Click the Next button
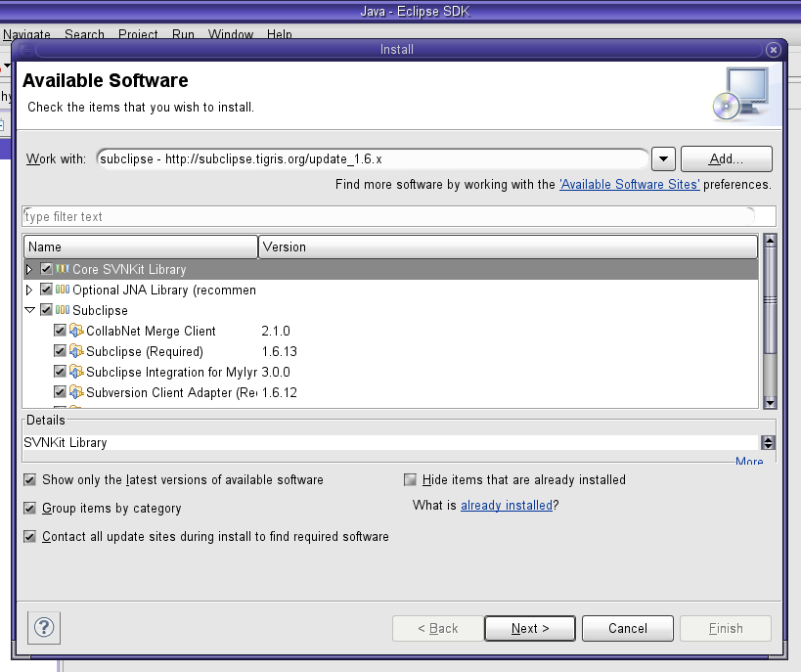801x672 pixels. [x=530, y=628]
